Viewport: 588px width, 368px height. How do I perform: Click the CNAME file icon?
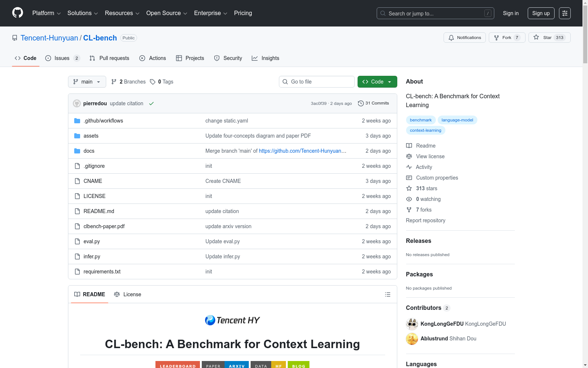click(x=77, y=181)
